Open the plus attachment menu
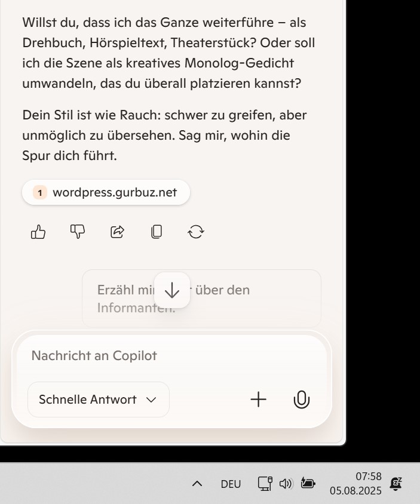The width and height of the screenshot is (420, 504). (259, 399)
